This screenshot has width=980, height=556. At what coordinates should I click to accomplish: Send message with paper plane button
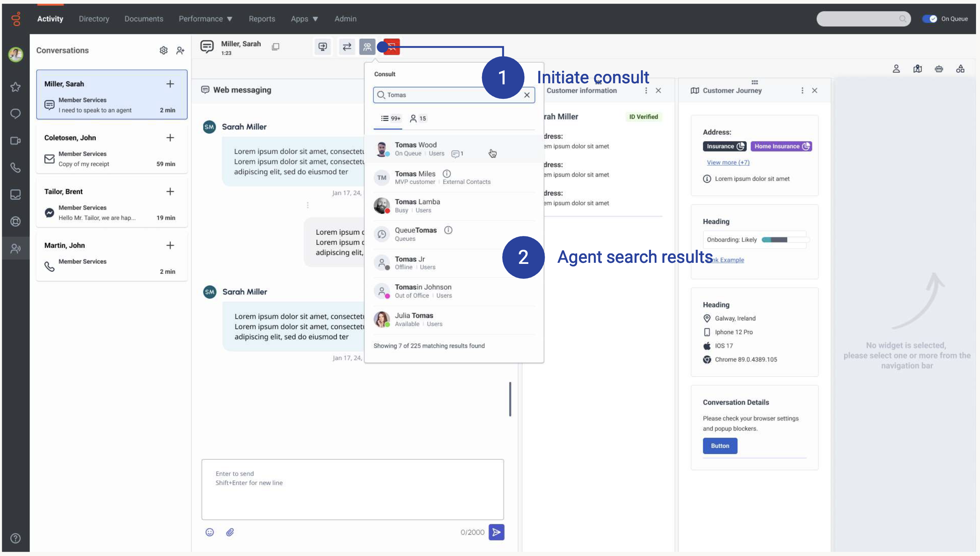coord(496,532)
